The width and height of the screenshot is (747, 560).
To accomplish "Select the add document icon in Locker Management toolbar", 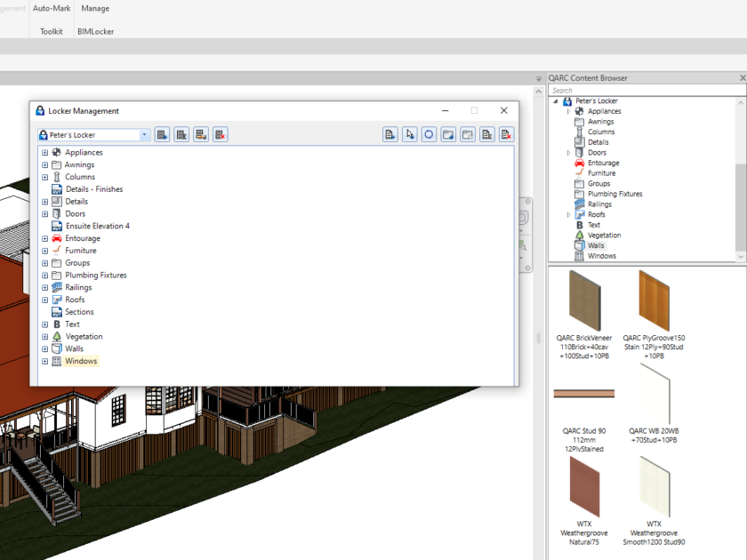I will 390,134.
